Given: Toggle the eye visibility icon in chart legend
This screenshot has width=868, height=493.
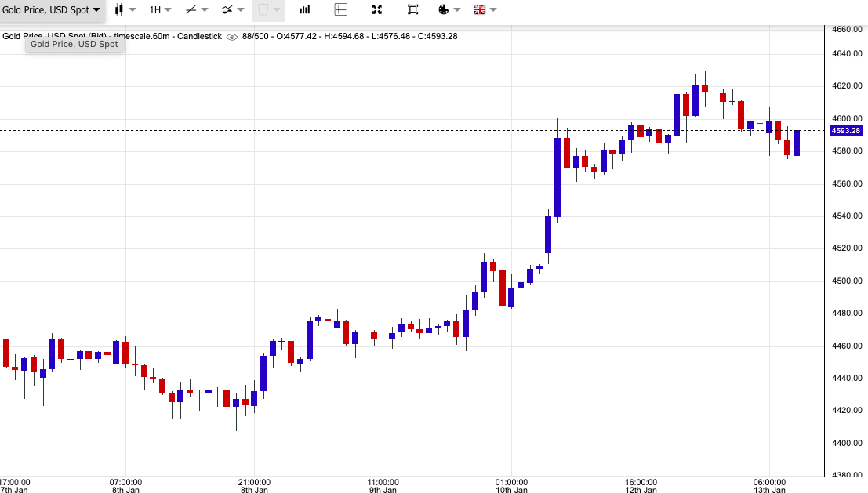Looking at the screenshot, I should [x=232, y=37].
